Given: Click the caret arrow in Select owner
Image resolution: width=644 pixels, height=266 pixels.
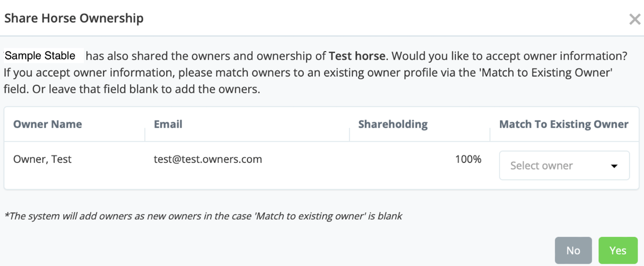Looking at the screenshot, I should coord(614,166).
